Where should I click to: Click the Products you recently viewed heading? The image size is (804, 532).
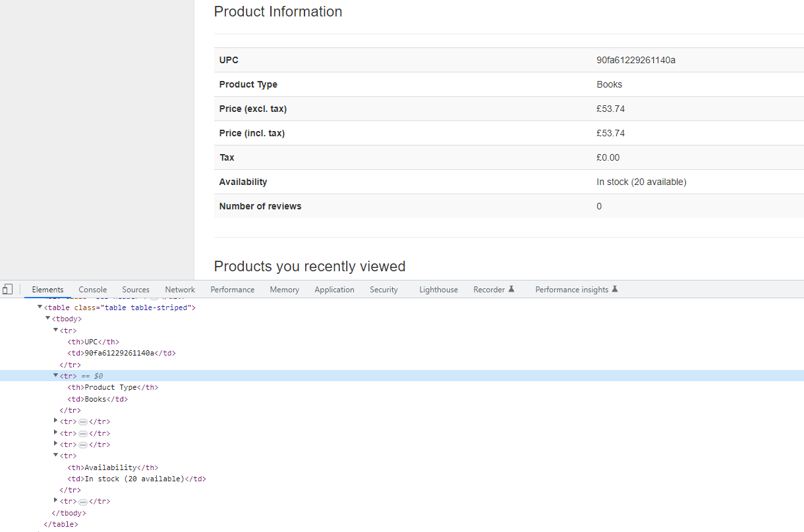310,267
